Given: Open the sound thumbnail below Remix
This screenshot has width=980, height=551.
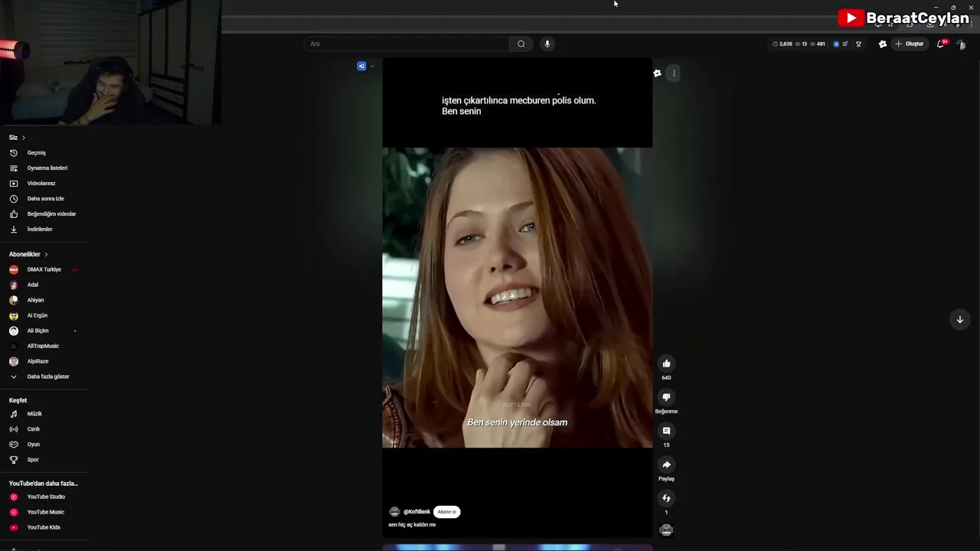Looking at the screenshot, I should coord(666,530).
